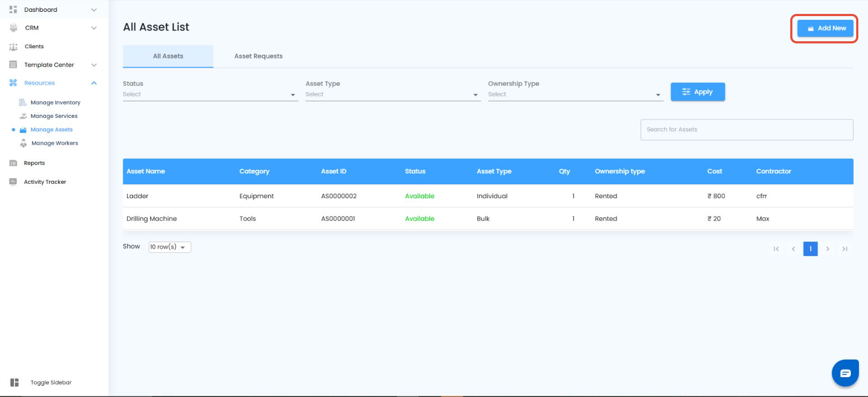
Task: Go to next page arrow
Action: tap(828, 249)
